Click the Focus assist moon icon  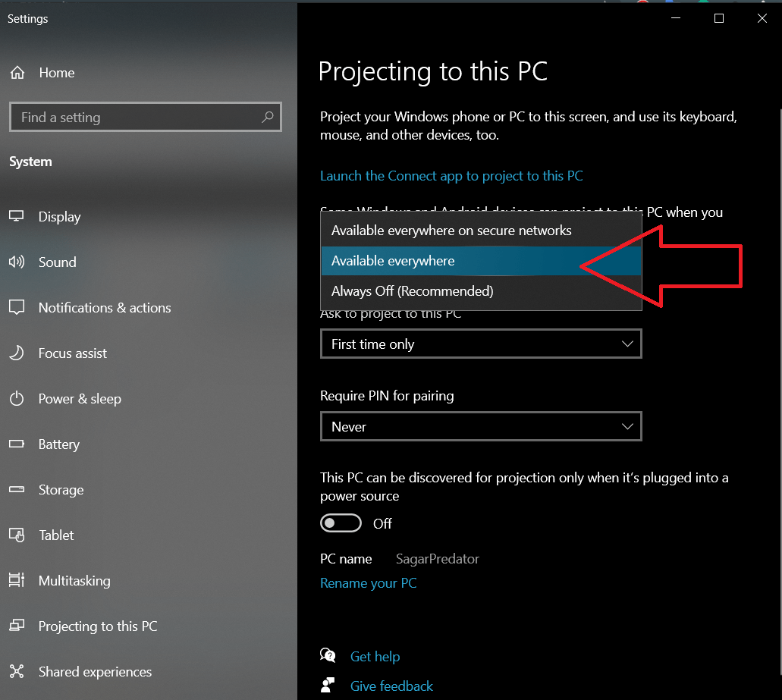17,353
